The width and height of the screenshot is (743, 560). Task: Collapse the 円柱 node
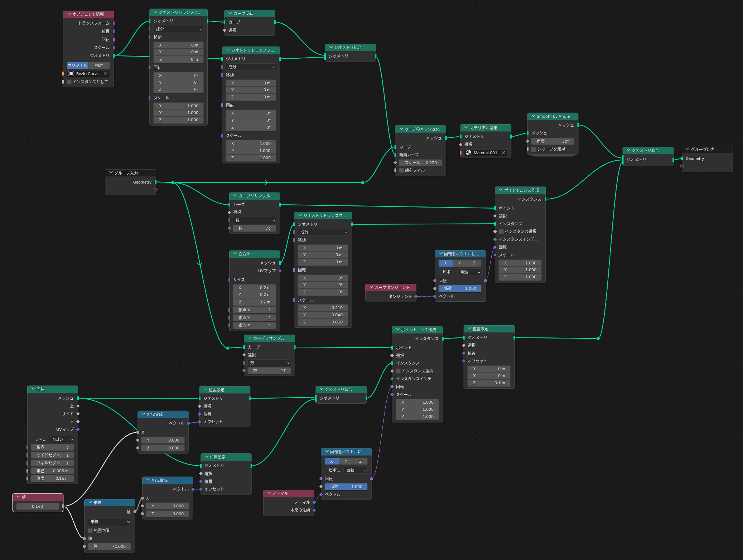point(33,389)
